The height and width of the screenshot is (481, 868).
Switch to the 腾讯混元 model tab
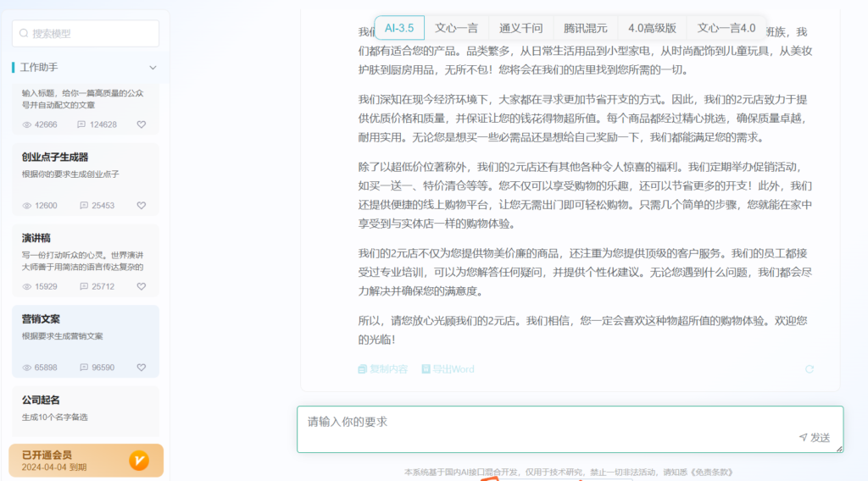586,28
